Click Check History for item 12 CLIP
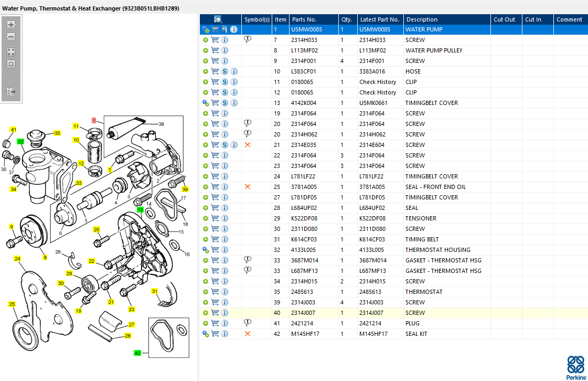588x381 pixels. click(x=378, y=92)
